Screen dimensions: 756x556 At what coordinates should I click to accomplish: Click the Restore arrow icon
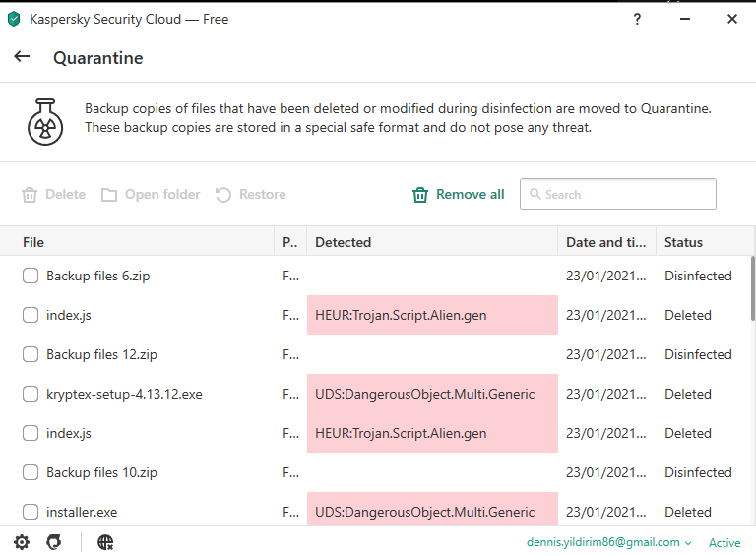tap(223, 195)
